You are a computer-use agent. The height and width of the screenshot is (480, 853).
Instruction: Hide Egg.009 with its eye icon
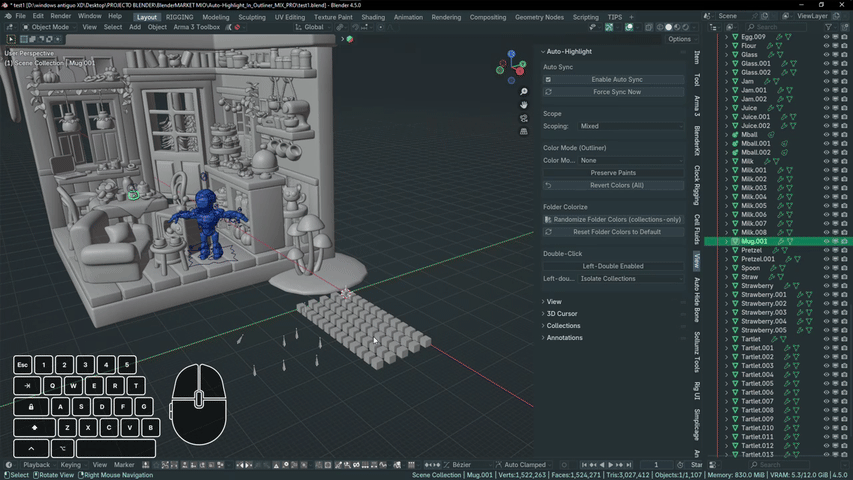click(x=826, y=37)
